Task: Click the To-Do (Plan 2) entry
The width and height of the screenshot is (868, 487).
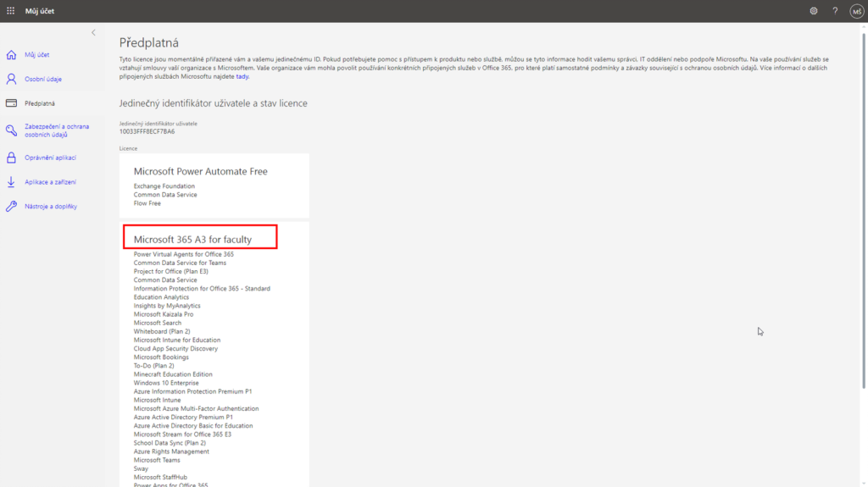Action: 154,366
